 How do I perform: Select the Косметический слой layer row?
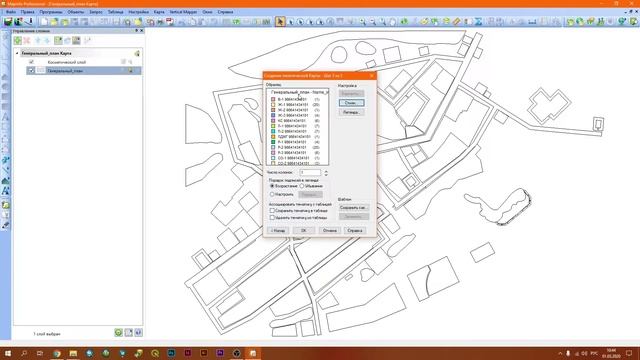84,62
